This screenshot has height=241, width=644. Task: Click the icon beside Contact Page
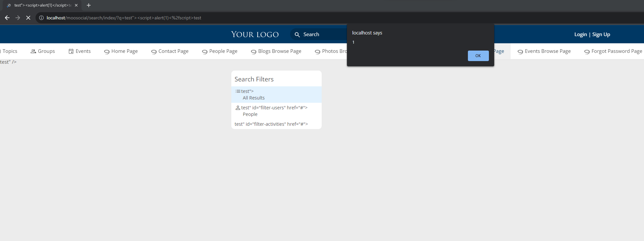(154, 52)
